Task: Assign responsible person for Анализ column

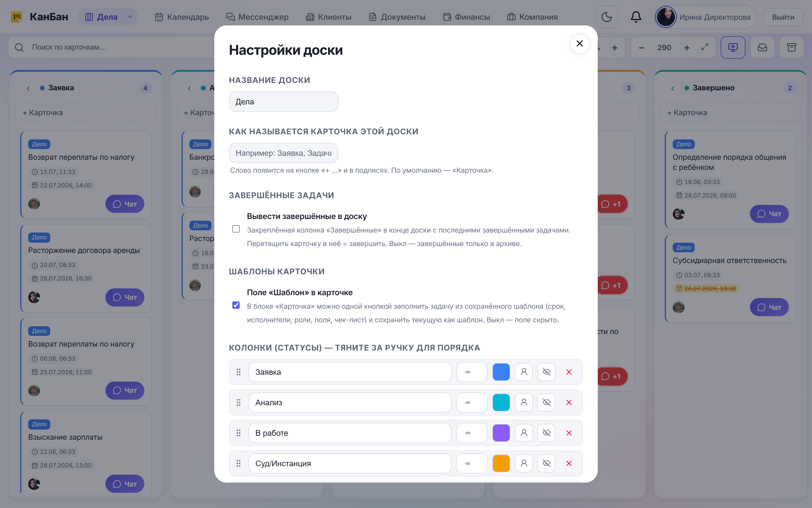Action: (524, 402)
